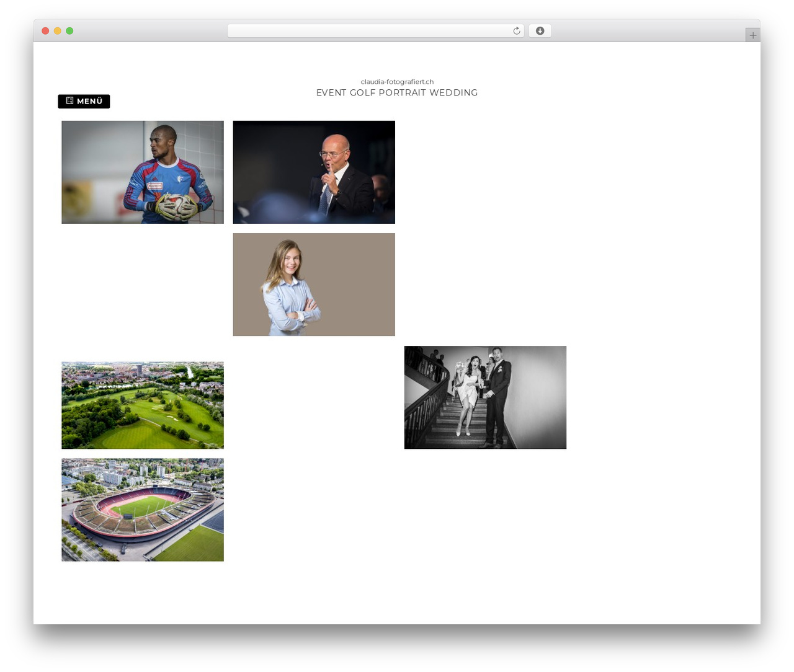The width and height of the screenshot is (794, 672).
Task: Click the download arrow icon in toolbar
Action: tap(540, 31)
